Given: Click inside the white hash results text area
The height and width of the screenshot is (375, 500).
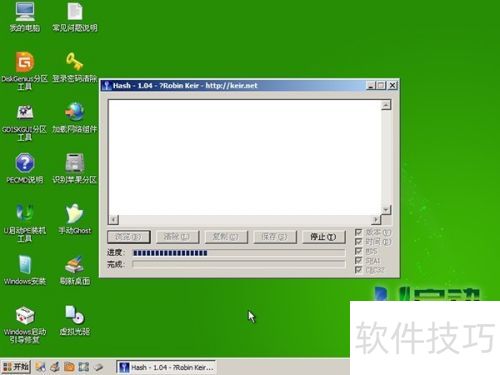Looking at the screenshot, I should [245, 157].
